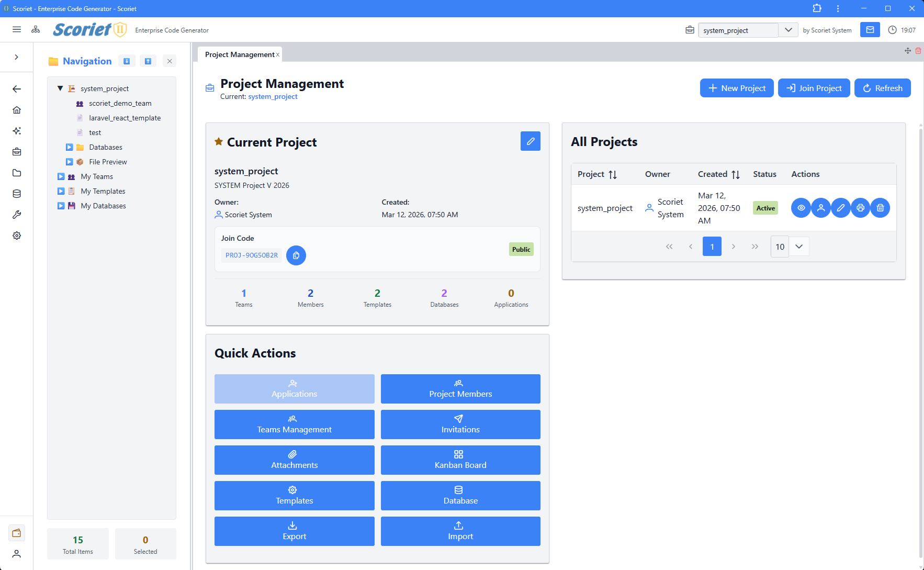Screen dimensions: 924x570
Task: Open the project selector dropdown in the top bar
Action: 788,30
